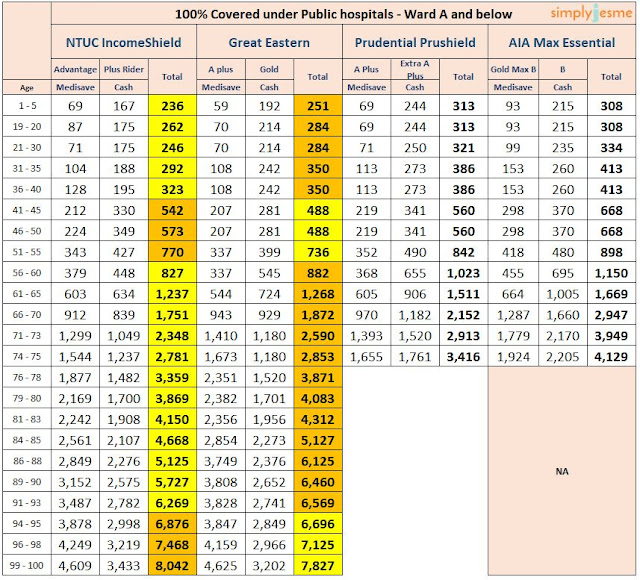Image resolution: width=640 pixels, height=580 pixels.
Task: Click the NTUC total '292'
Action: [172, 169]
